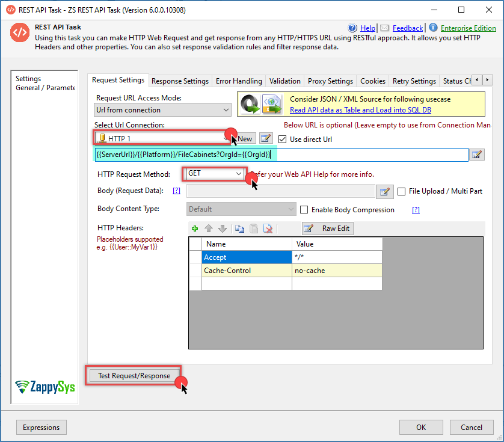Open the Error Handling tab

pyautogui.click(x=239, y=81)
